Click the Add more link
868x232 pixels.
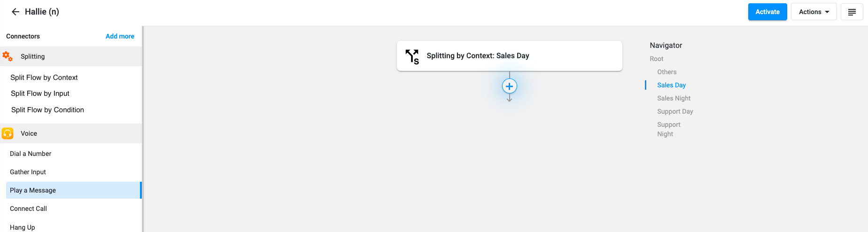point(120,36)
